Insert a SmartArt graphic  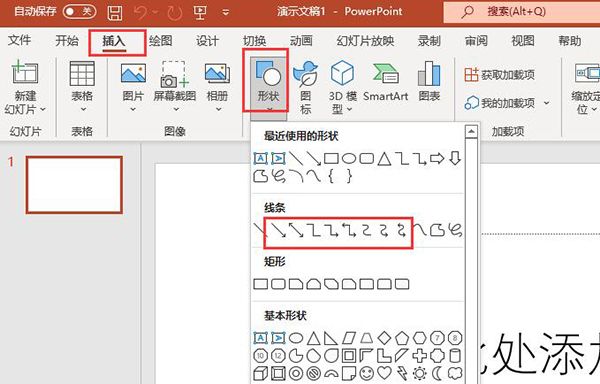[386, 82]
